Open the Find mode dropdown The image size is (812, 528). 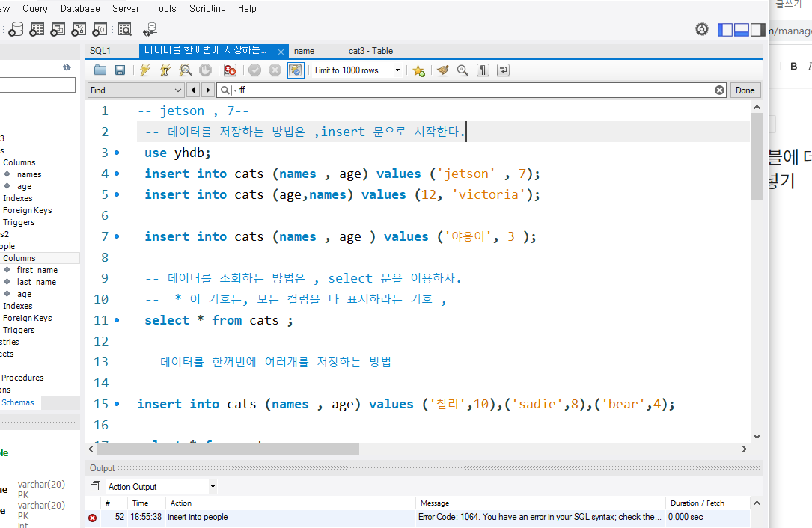[x=135, y=90]
